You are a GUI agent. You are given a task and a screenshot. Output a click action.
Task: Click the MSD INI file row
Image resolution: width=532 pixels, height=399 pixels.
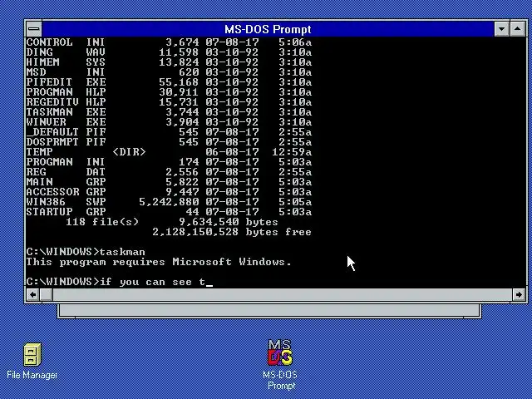169,72
